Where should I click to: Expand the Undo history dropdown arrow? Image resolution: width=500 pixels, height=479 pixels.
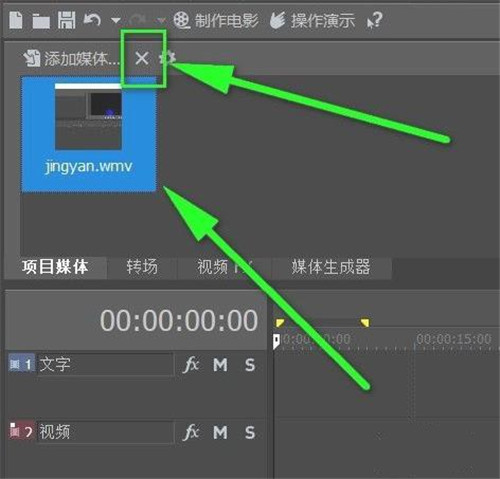[116, 21]
